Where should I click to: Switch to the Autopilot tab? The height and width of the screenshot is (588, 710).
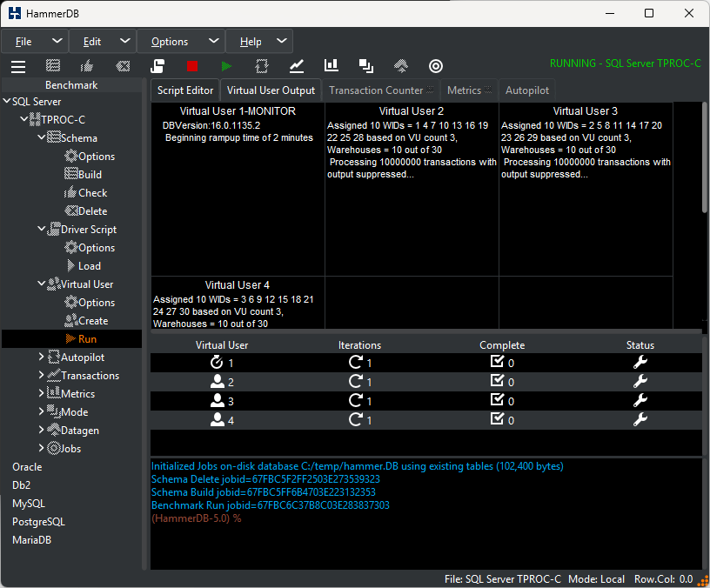527,90
